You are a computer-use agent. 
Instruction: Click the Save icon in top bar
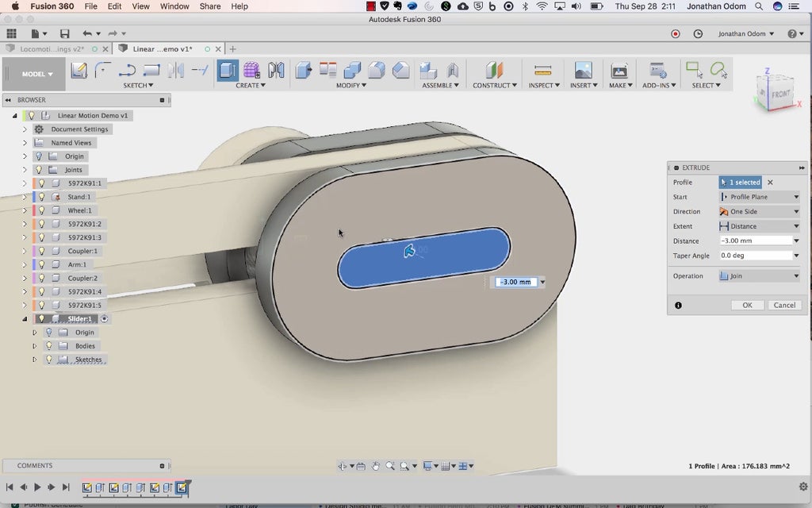64,34
